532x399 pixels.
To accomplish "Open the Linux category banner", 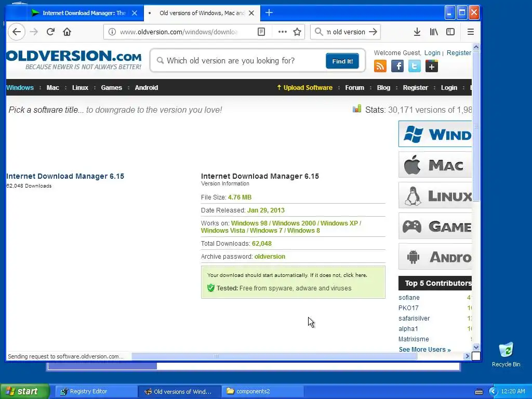I will tap(435, 195).
